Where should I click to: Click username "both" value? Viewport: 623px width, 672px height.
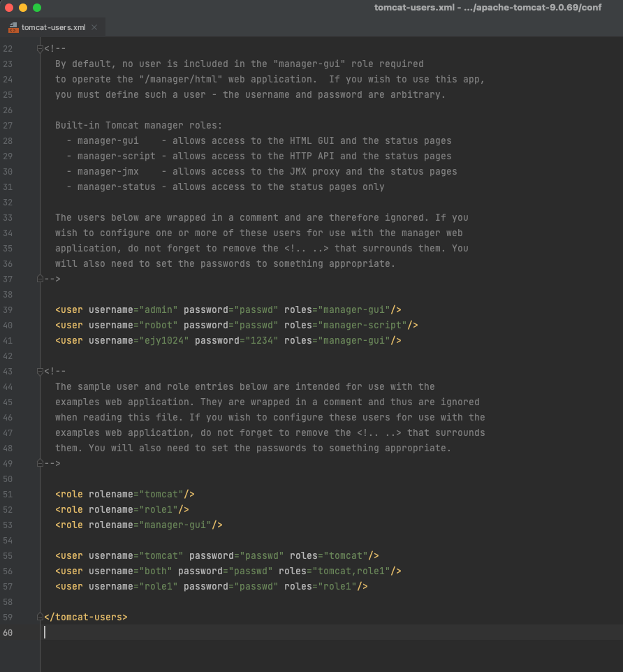156,571
